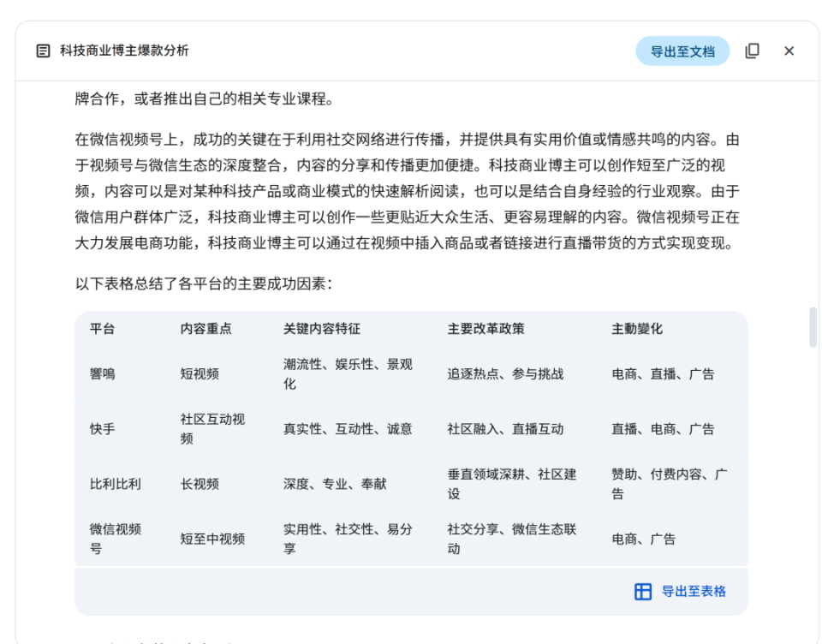822x644 pixels.
Task: Click the 主要改革政策 column header
Action: click(x=486, y=329)
